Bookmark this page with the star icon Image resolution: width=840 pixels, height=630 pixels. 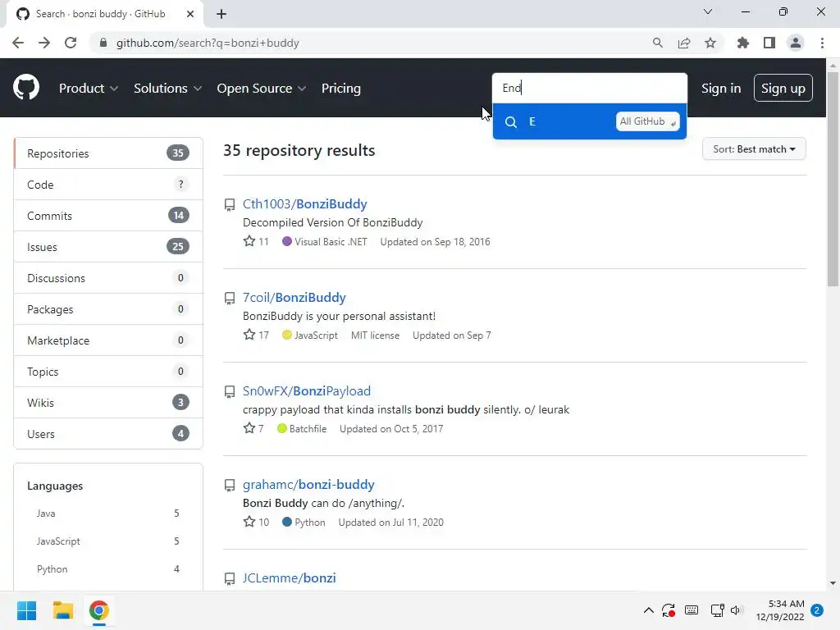(710, 43)
